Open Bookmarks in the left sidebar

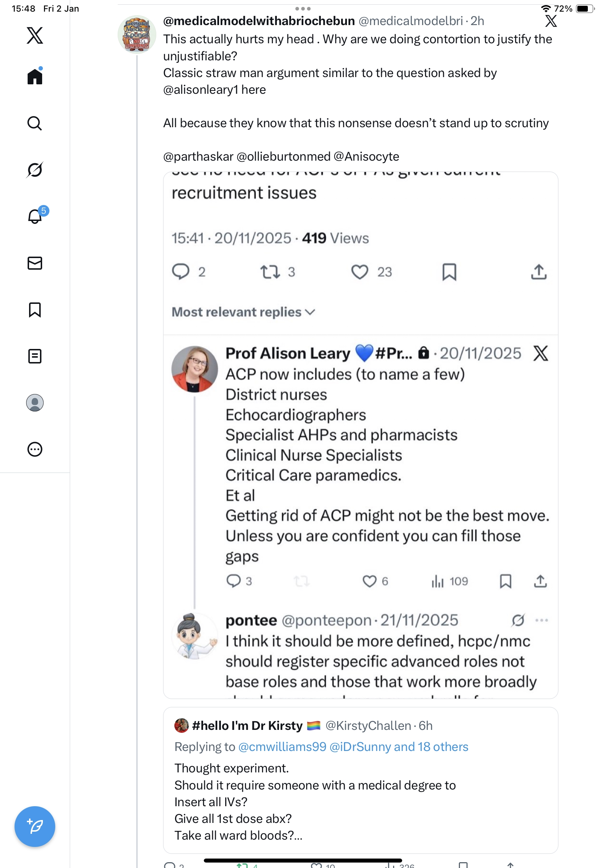(x=35, y=310)
